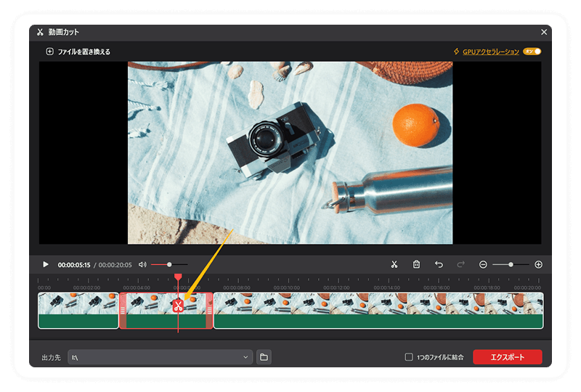Viewport: 581px width, 392px height.
Task: Click the plus icon beside ファイルを置き換える
Action: point(49,52)
